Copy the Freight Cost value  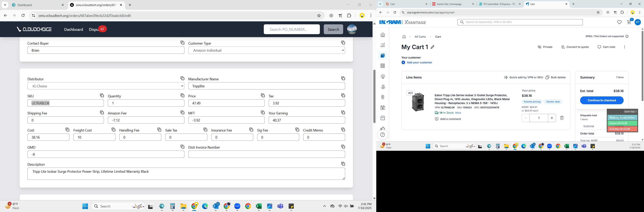coord(113,130)
